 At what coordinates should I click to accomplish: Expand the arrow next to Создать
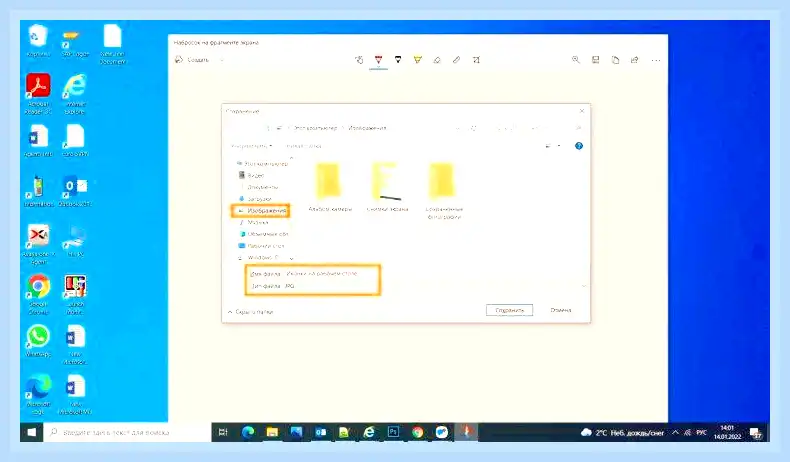click(x=222, y=60)
